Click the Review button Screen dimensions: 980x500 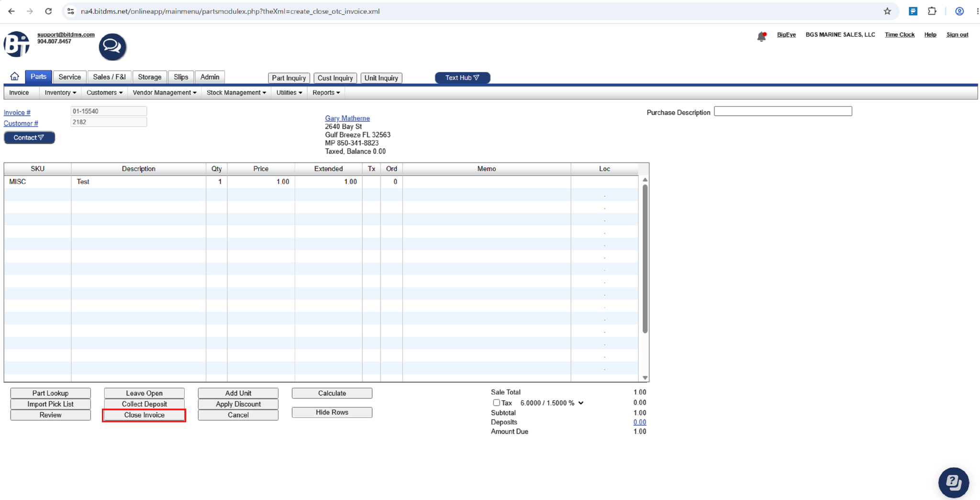(x=50, y=415)
